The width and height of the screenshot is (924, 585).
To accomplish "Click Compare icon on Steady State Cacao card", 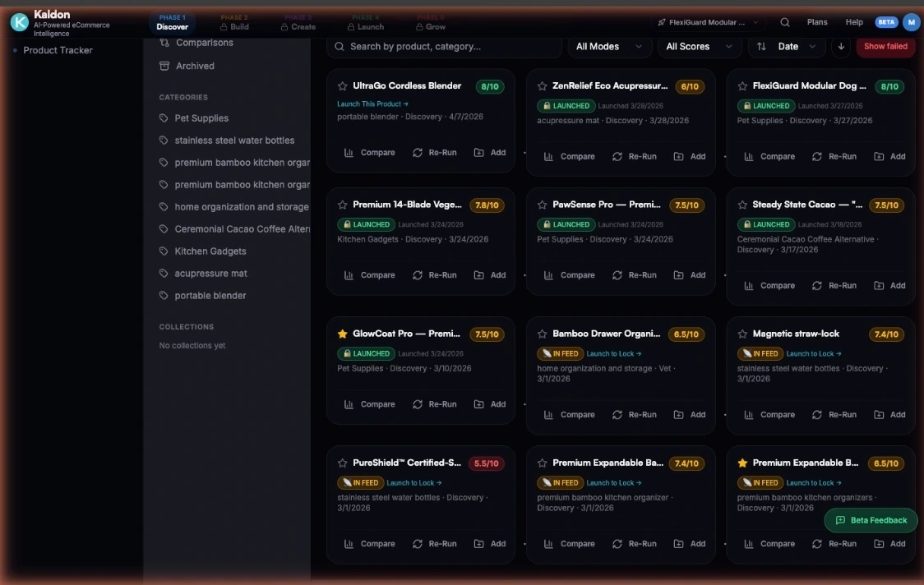I will (749, 286).
